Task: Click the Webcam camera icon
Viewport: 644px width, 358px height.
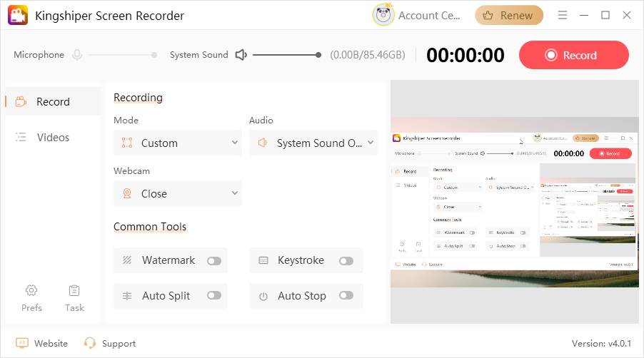Action: click(127, 193)
